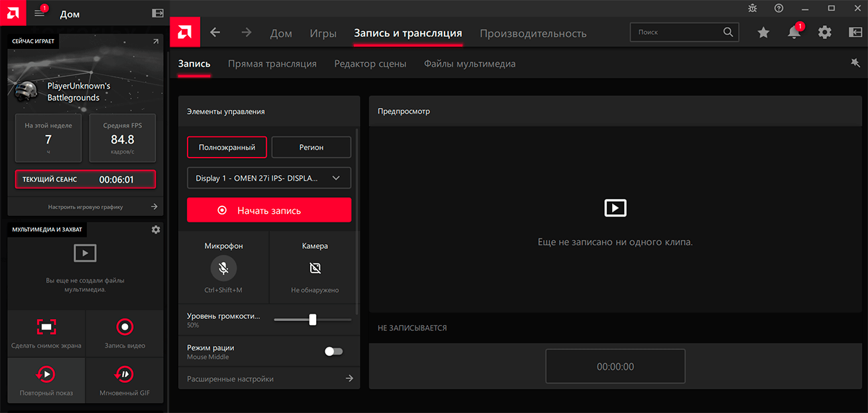
Task: Click the Уровень громкости slider handle
Action: pyautogui.click(x=313, y=320)
